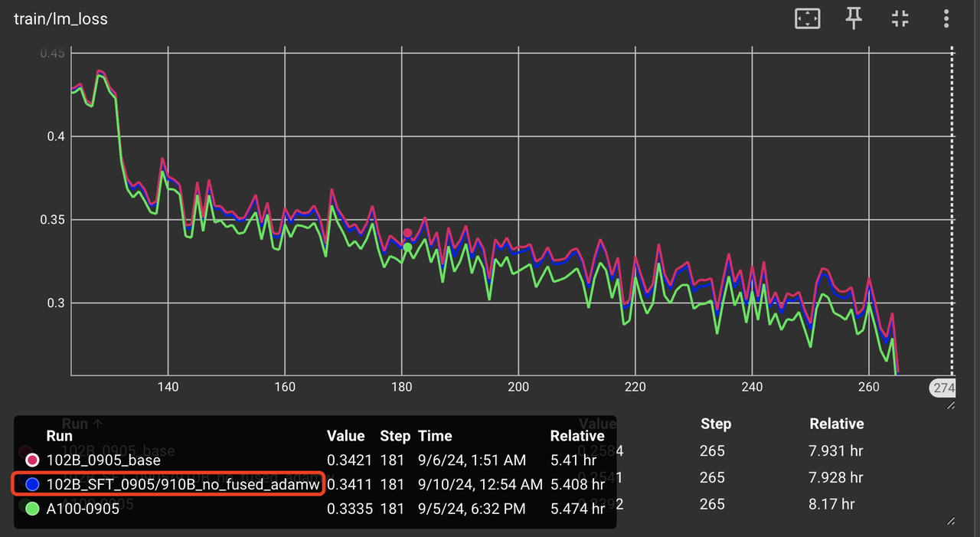This screenshot has height=537, width=980.
Task: Click the step 274 marker label
Action: tap(942, 388)
